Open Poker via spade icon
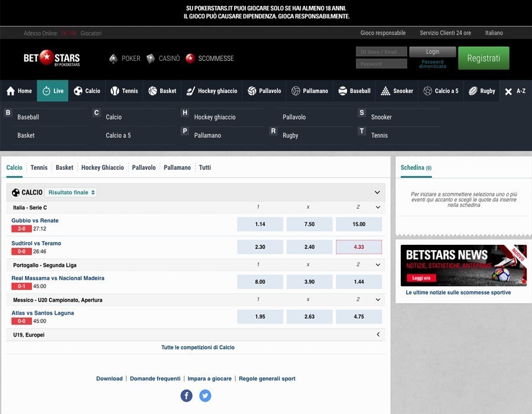This screenshot has height=414, width=532. coord(113,59)
